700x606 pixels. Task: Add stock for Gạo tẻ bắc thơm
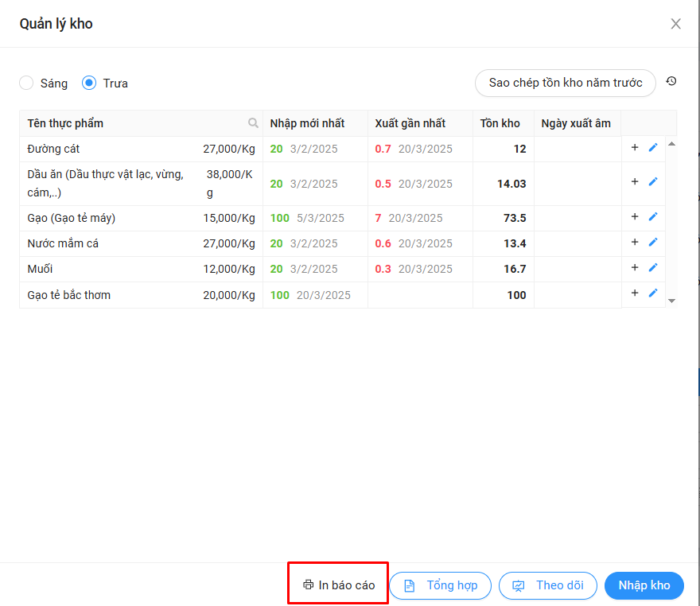pyautogui.click(x=635, y=293)
